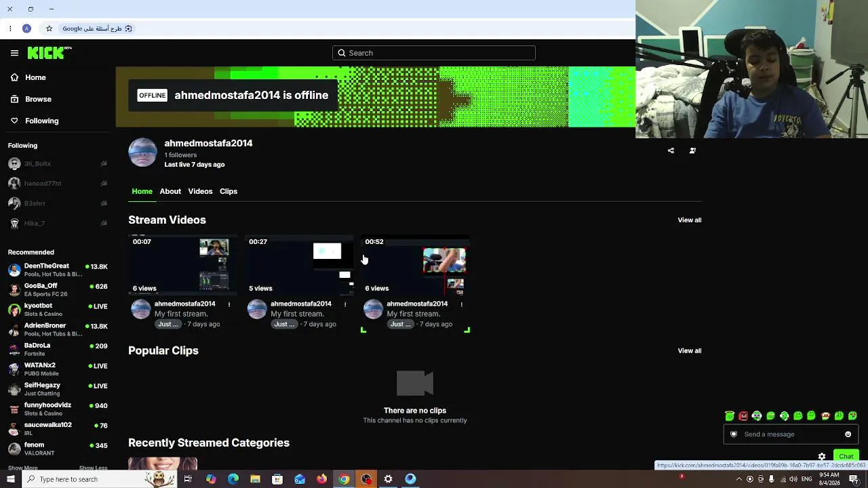View all Stream Videos
Screen dimensions: 868x488
(x=690, y=220)
